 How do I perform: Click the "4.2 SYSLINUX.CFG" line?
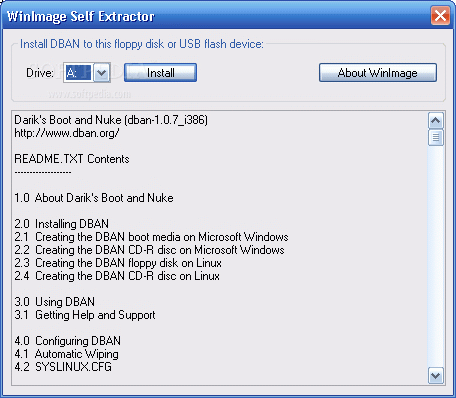(x=63, y=367)
